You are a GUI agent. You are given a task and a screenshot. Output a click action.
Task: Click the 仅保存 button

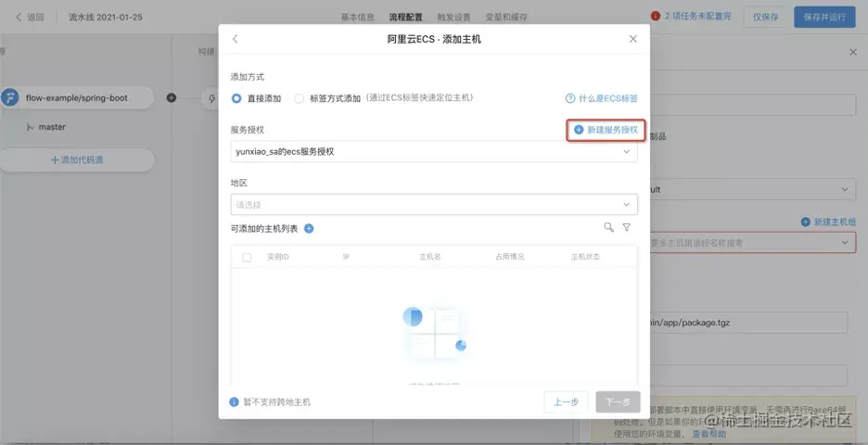[x=766, y=18]
